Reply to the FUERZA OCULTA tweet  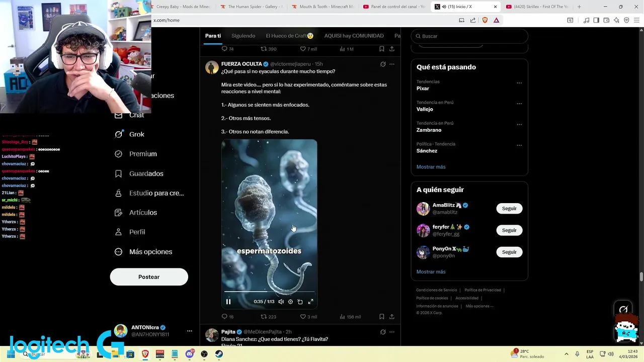pos(224,317)
